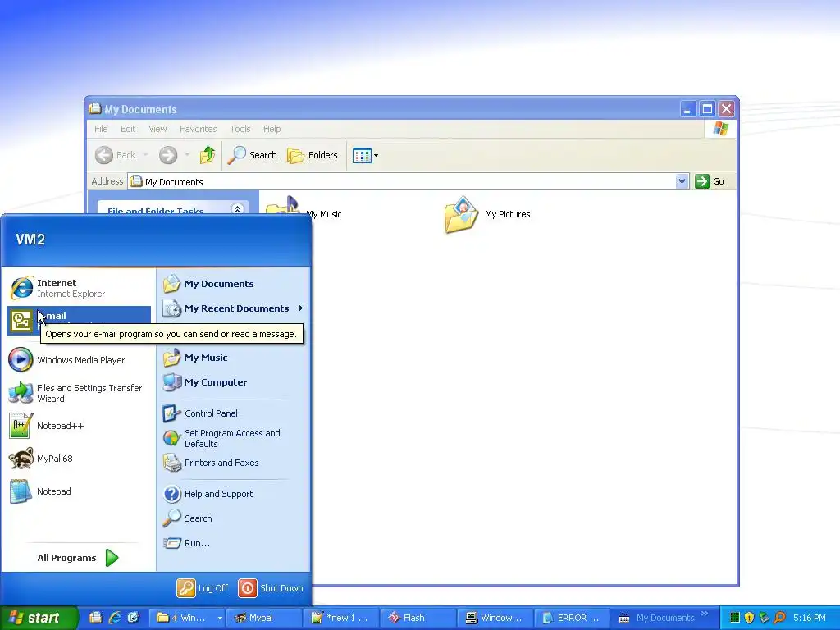This screenshot has width=840, height=630.
Task: Switch to Flash taskbar window
Action: (x=418, y=618)
